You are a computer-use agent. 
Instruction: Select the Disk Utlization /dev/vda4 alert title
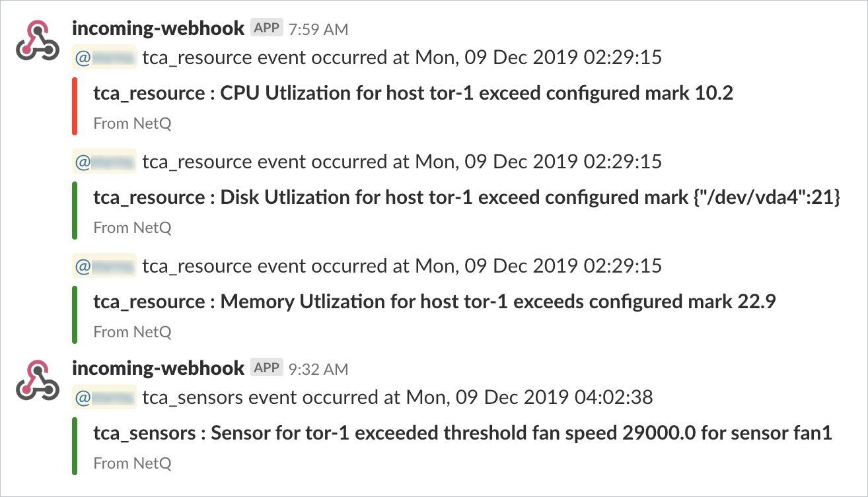pos(466,197)
